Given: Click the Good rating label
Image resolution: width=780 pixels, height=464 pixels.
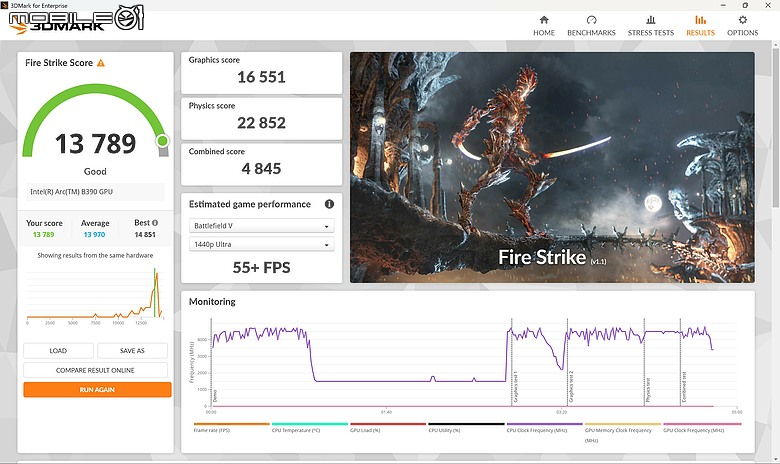Looking at the screenshot, I should (95, 172).
